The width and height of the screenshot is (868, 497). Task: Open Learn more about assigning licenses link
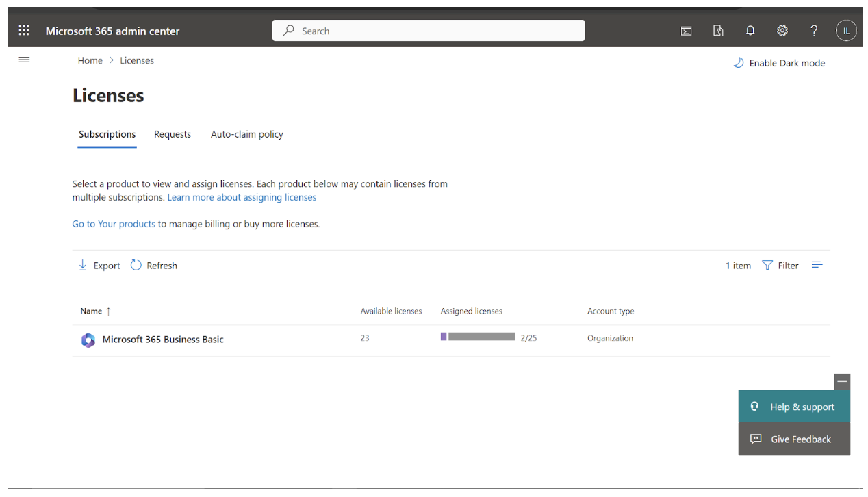coord(242,197)
